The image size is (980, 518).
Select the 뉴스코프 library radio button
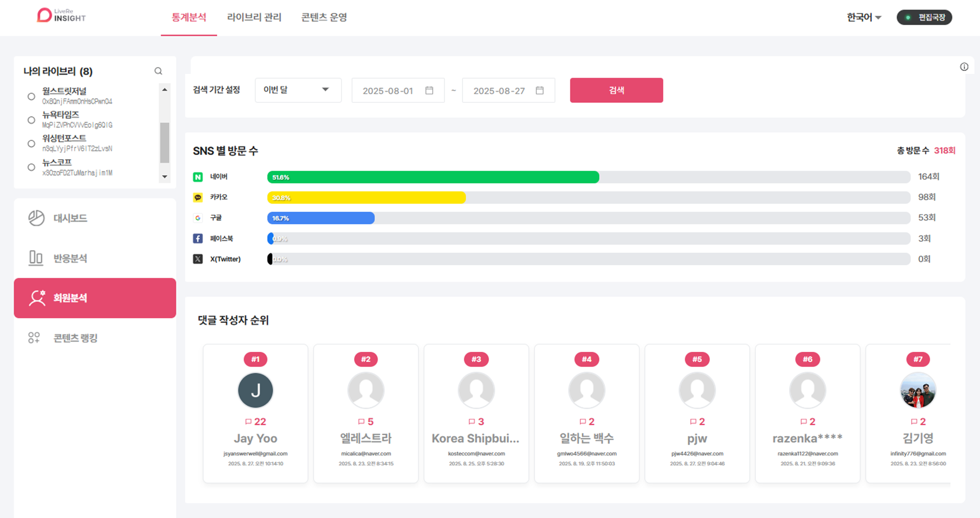[x=31, y=167]
